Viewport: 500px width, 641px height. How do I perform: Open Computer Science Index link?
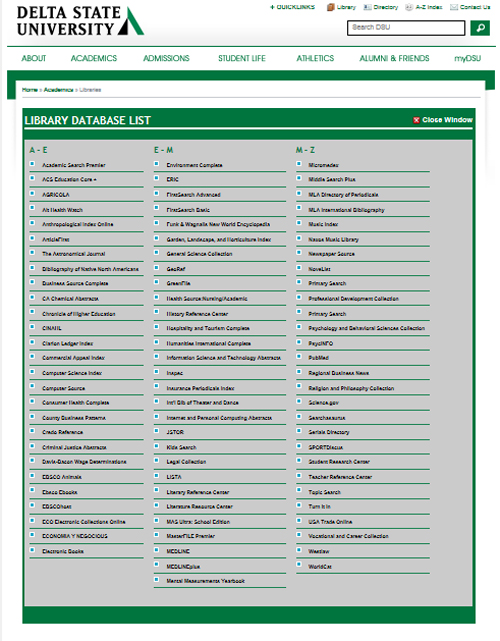pos(72,373)
